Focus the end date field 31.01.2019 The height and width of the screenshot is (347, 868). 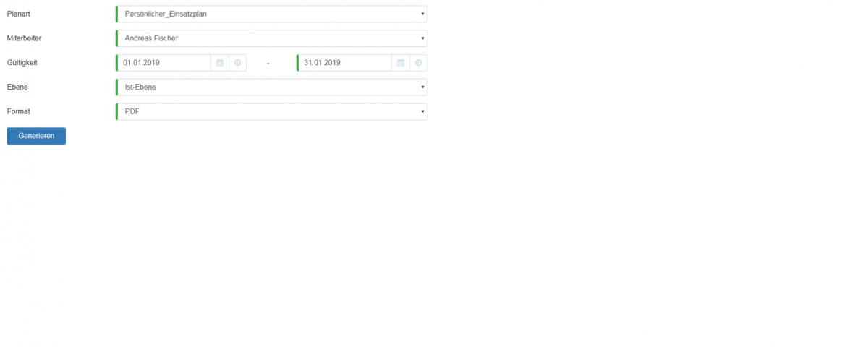344,63
